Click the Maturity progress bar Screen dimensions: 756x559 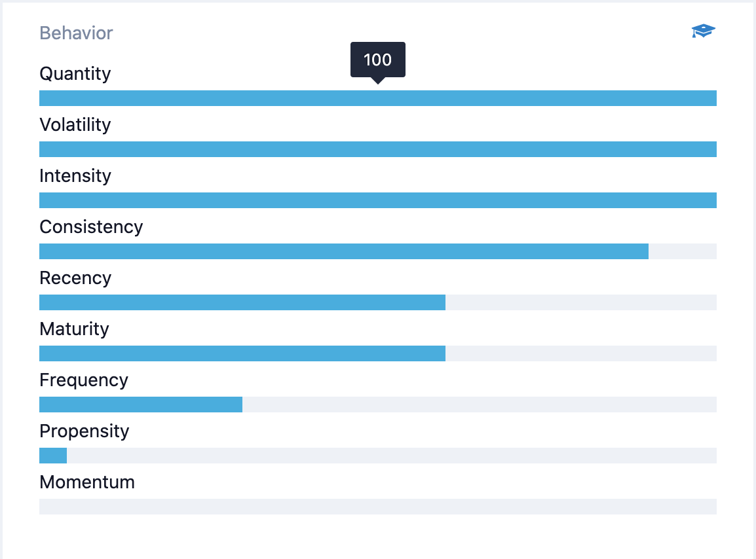[x=378, y=353]
